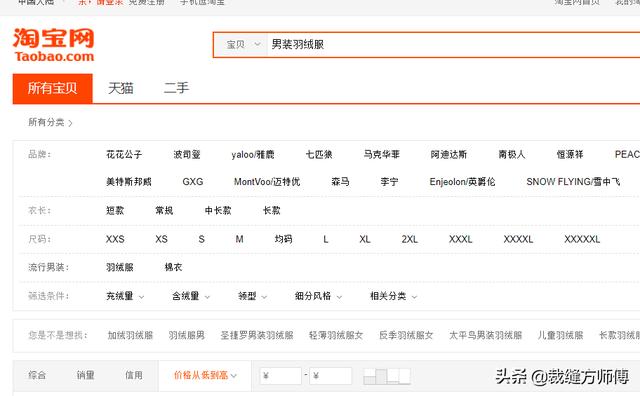This screenshot has height=396, width=640.
Task: Filter by brand 马克华菲
Action: point(382,154)
